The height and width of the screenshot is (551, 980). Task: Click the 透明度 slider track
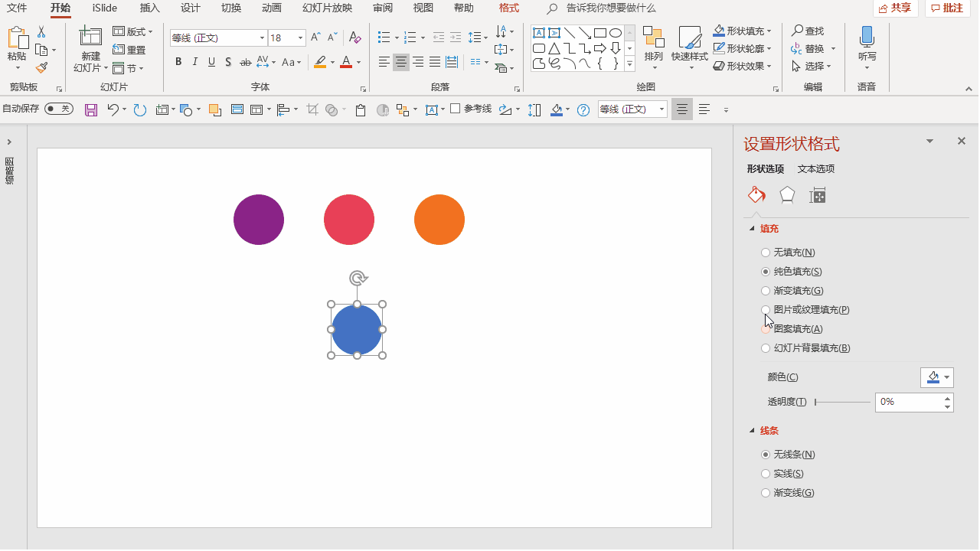click(x=842, y=402)
